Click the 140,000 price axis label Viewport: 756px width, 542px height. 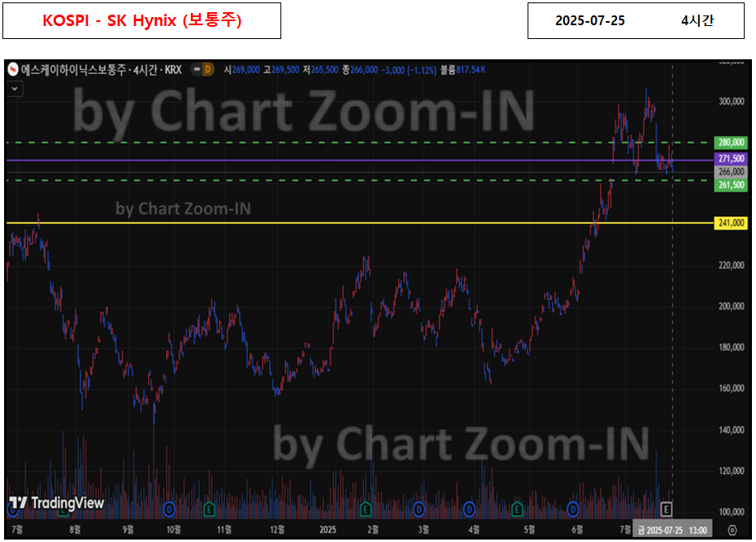tap(731, 430)
